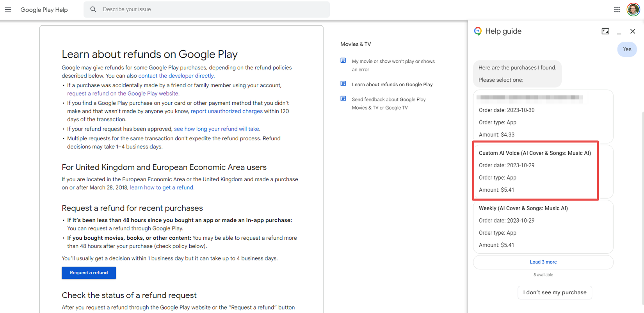
Task: Open 'Send feedback about Google Play Movies' article
Action: point(389,103)
